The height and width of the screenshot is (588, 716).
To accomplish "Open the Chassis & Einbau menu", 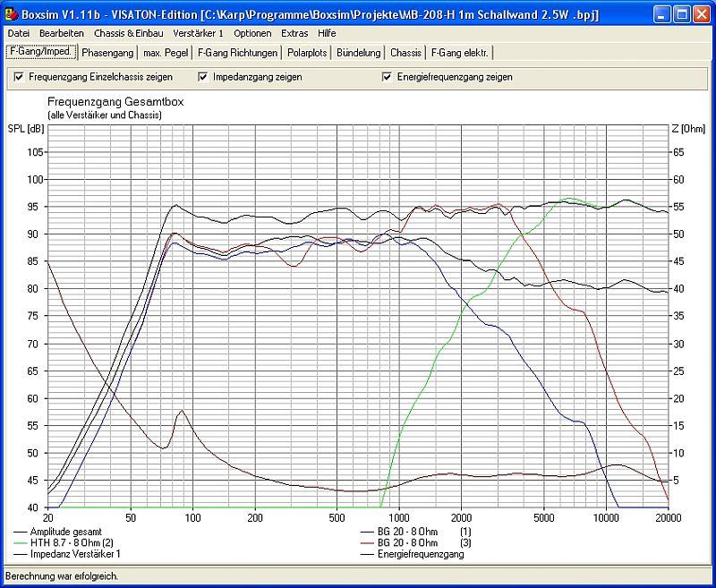I will 128,33.
